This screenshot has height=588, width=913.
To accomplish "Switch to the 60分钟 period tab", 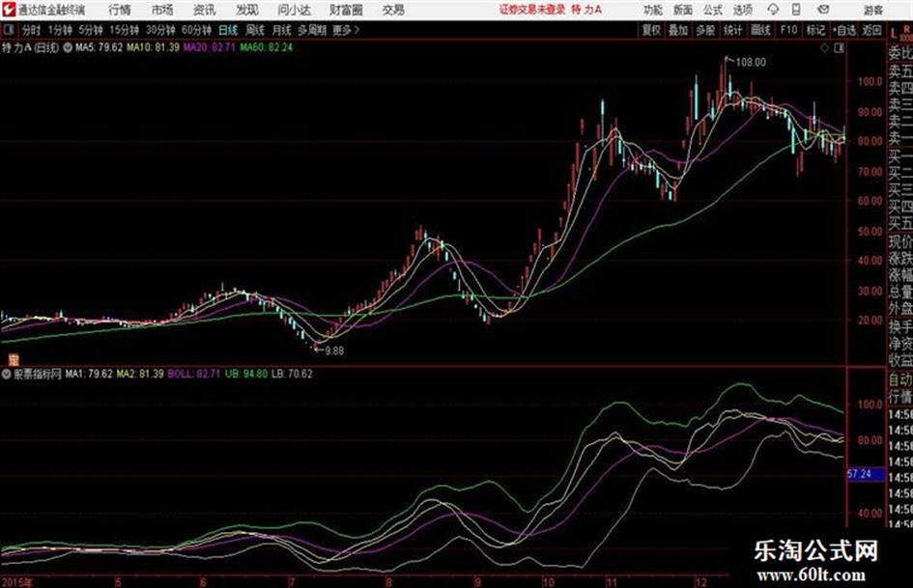I will click(196, 30).
